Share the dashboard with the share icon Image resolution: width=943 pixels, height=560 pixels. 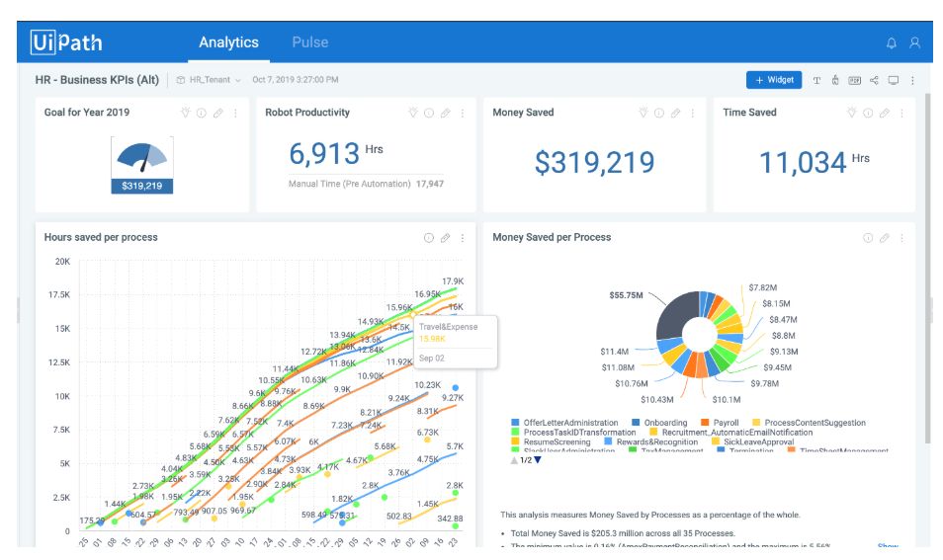[x=874, y=80]
